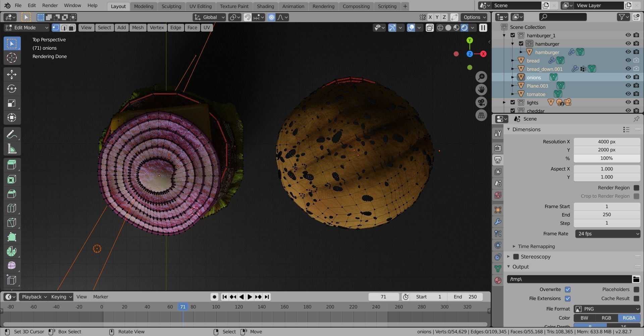Choose the Extrude Region tool
Screen dimensions: 644x336
12,165
